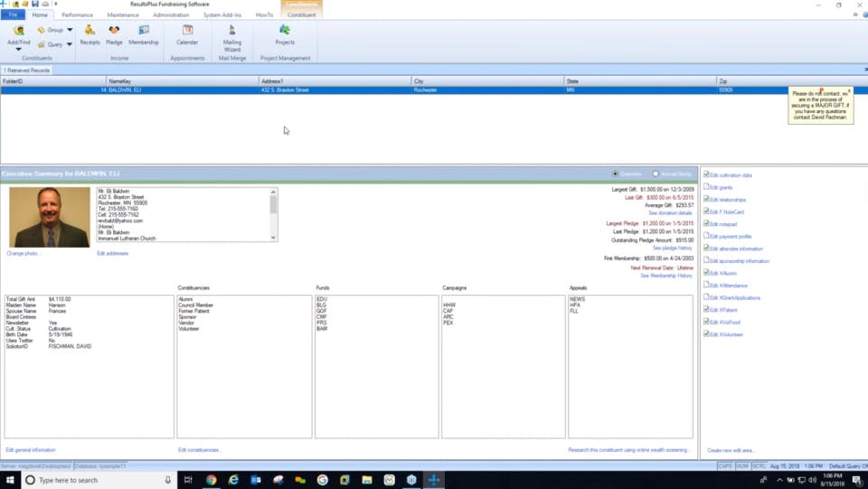The image size is (868, 489).
Task: Switch to the Maintenance tab
Action: pos(123,15)
